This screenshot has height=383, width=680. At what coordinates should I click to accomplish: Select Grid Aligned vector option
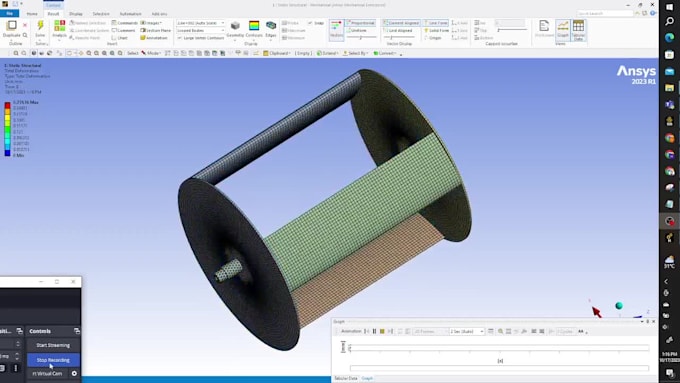click(398, 30)
